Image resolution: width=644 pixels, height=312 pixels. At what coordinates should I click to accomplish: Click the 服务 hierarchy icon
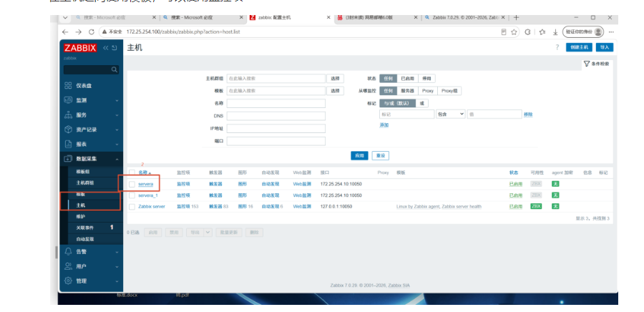coord(68,115)
